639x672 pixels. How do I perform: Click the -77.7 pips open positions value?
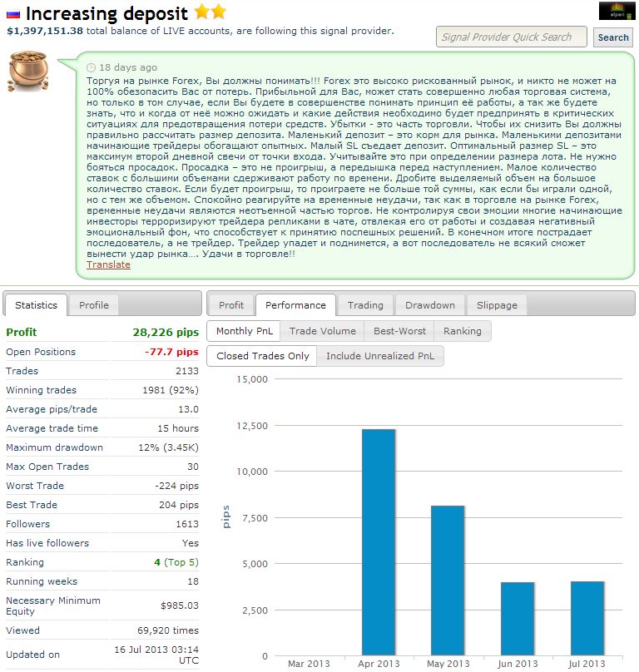171,352
